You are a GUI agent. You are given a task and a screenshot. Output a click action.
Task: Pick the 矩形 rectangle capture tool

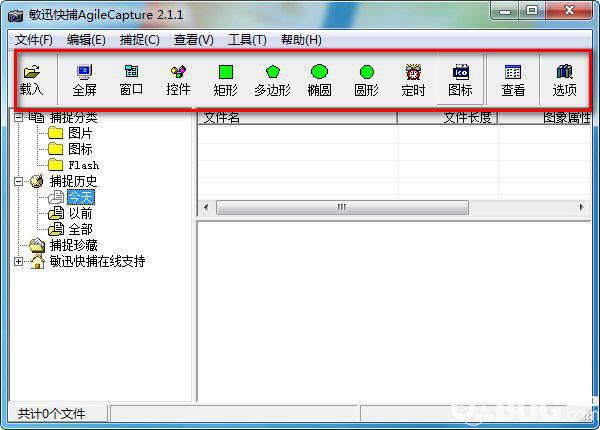(x=225, y=80)
